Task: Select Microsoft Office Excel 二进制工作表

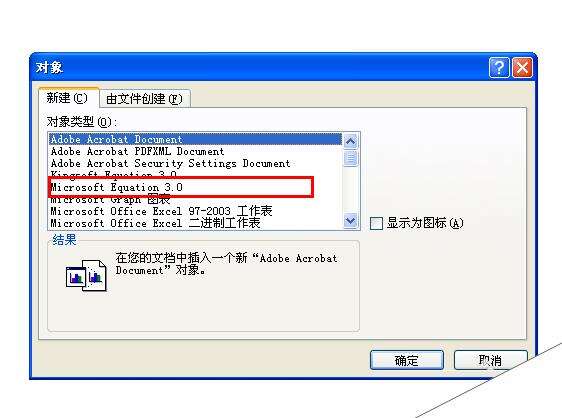Action: (x=195, y=223)
